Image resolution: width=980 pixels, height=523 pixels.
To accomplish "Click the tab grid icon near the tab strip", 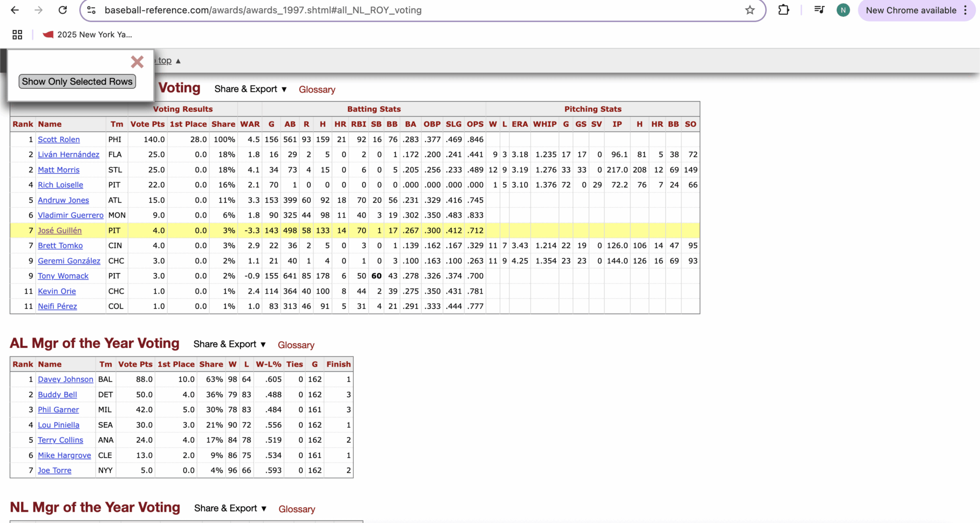I will click(17, 34).
